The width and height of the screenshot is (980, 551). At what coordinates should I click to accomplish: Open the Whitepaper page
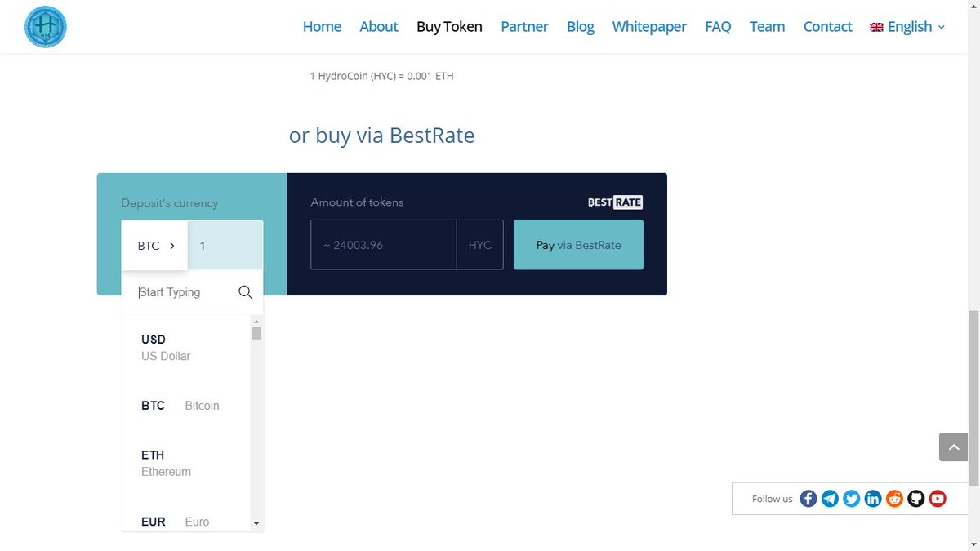tap(649, 27)
